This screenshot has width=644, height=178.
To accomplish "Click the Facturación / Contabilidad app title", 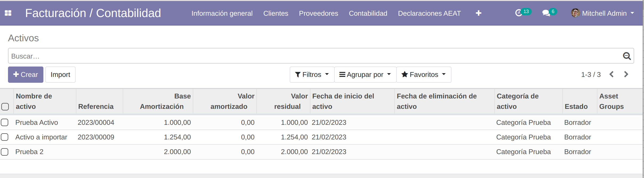I will (93, 13).
